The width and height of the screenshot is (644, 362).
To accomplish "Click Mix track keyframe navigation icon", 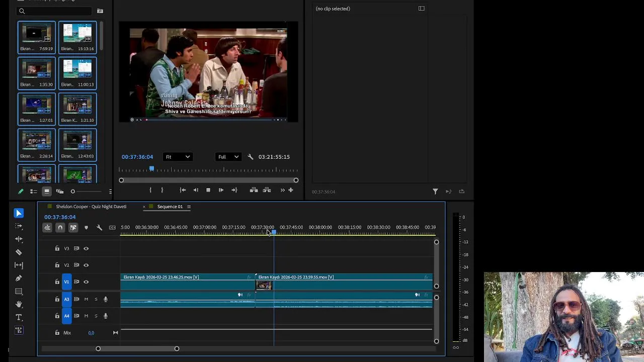I will click(x=115, y=333).
